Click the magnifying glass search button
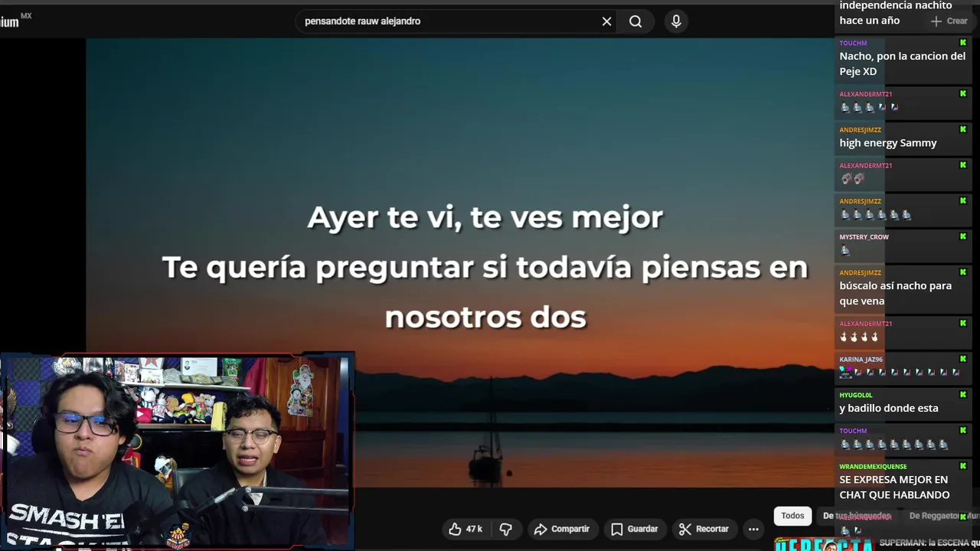Image resolution: width=980 pixels, height=551 pixels. 635,21
